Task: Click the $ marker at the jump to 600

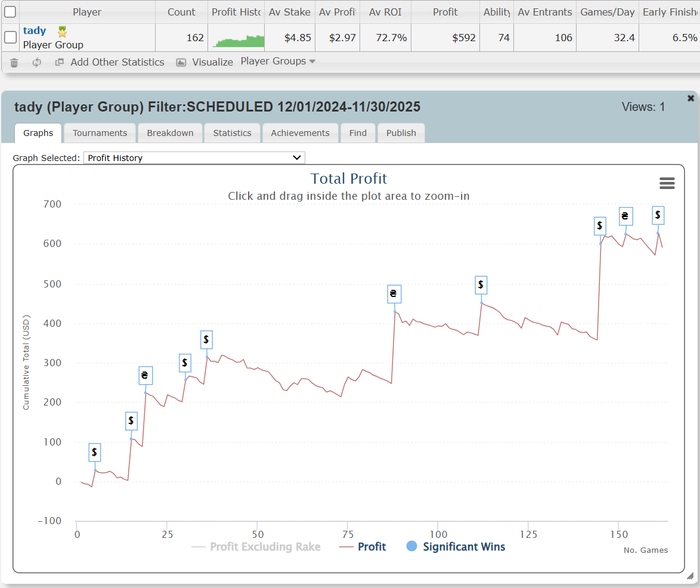Action: click(600, 226)
